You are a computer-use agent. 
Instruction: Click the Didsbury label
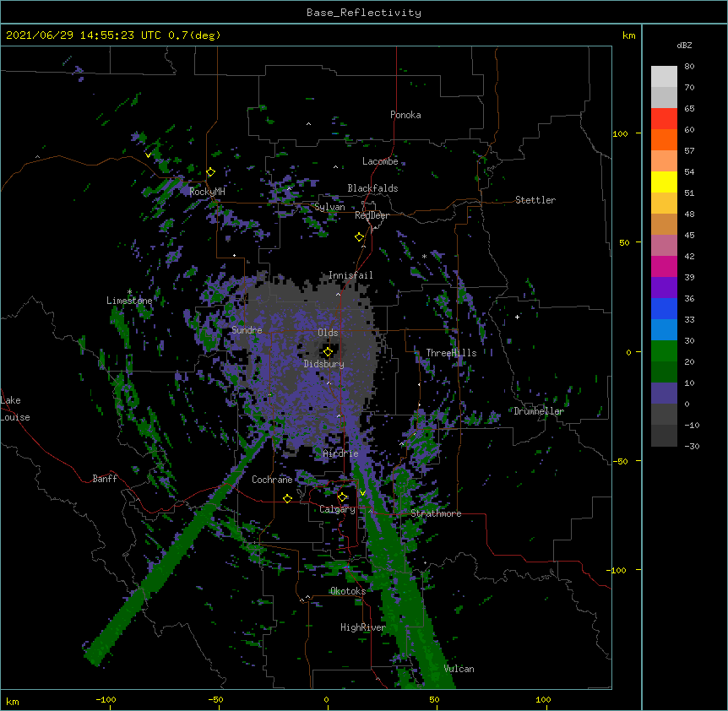(x=324, y=364)
